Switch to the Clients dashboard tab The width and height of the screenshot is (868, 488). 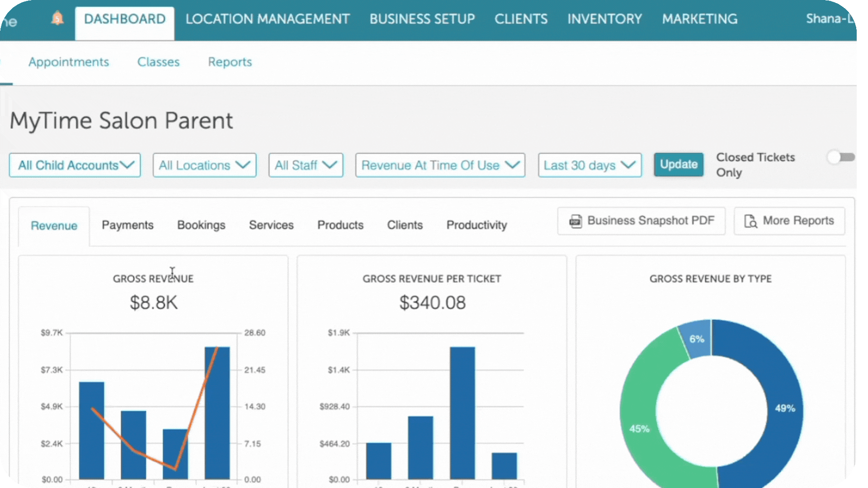pyautogui.click(x=405, y=225)
